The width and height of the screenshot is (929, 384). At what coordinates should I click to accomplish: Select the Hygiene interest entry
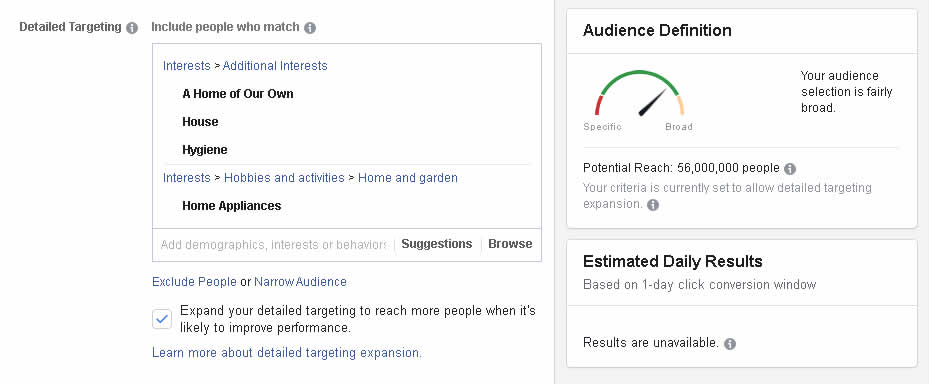(x=204, y=150)
